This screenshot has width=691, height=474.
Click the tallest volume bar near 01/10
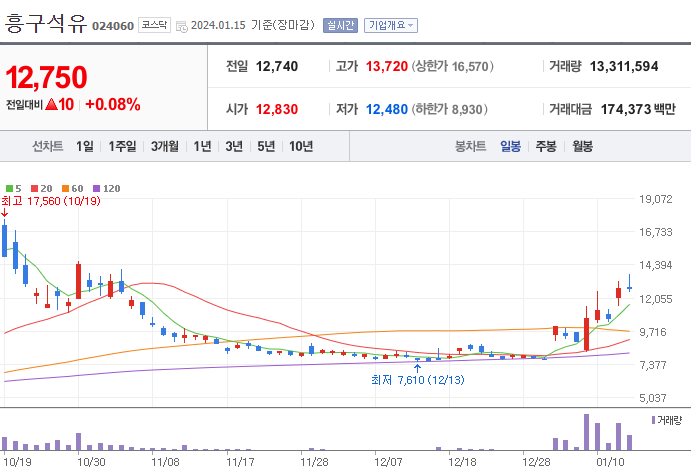pyautogui.click(x=587, y=432)
